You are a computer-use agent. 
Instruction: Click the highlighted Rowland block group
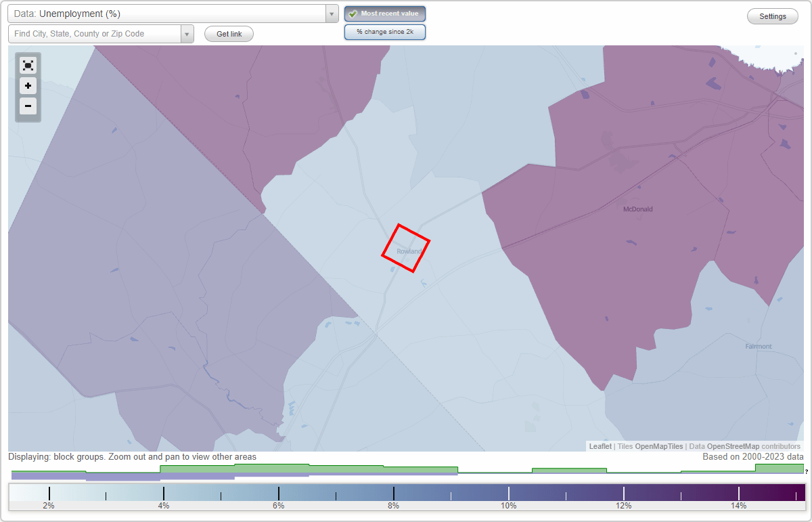(405, 249)
